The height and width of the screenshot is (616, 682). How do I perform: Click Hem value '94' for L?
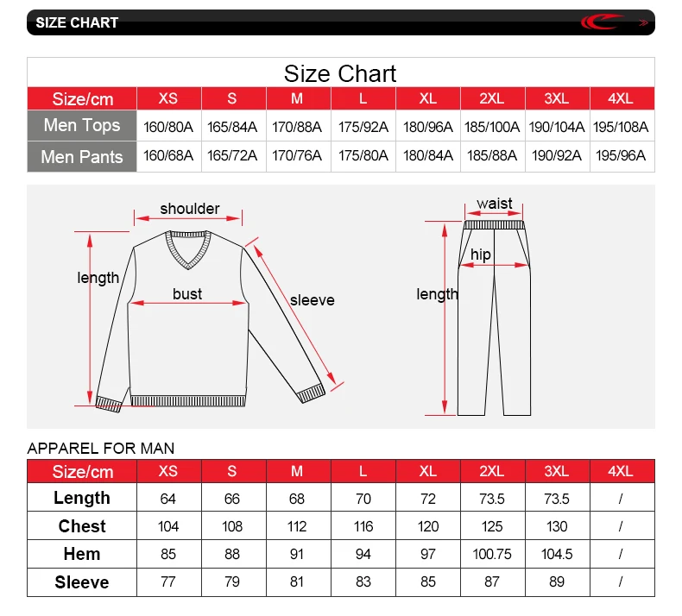click(x=363, y=554)
